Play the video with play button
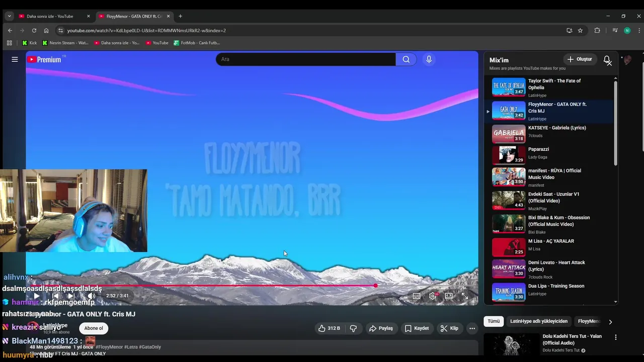This screenshot has width=644, height=362. [37, 296]
